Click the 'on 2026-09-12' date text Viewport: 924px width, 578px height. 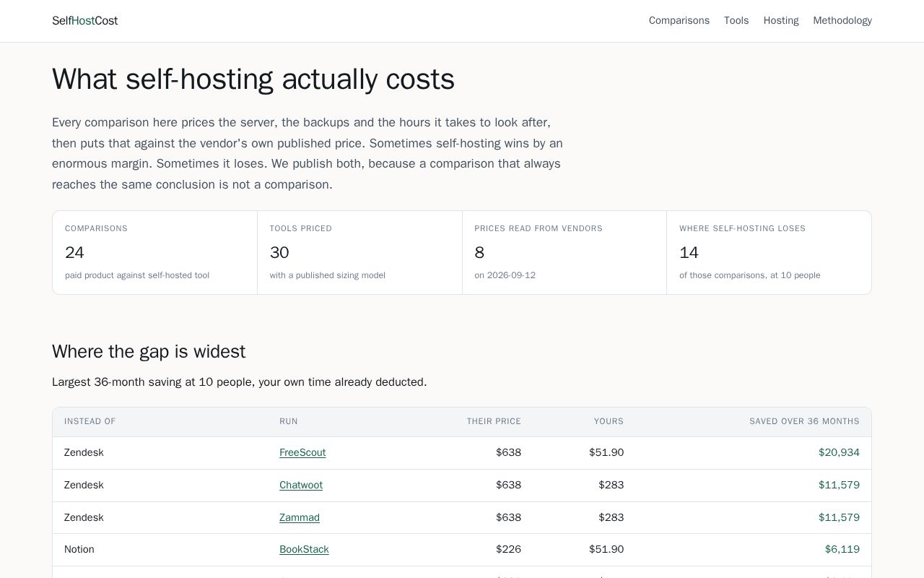click(505, 275)
